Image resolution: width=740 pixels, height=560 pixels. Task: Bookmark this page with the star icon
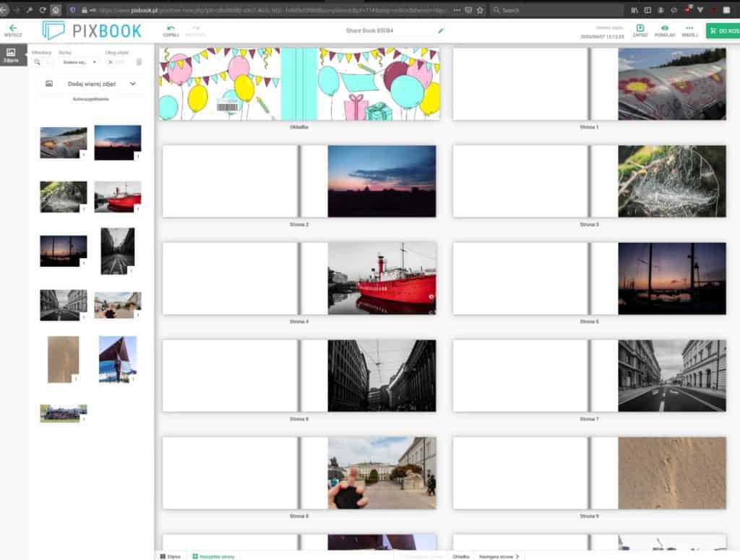tap(480, 10)
